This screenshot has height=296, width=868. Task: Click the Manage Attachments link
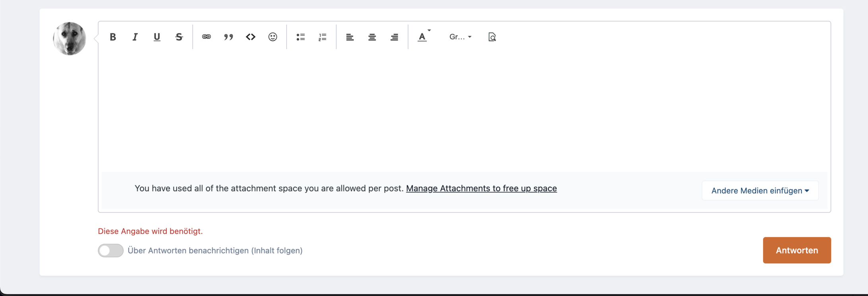pyautogui.click(x=481, y=189)
